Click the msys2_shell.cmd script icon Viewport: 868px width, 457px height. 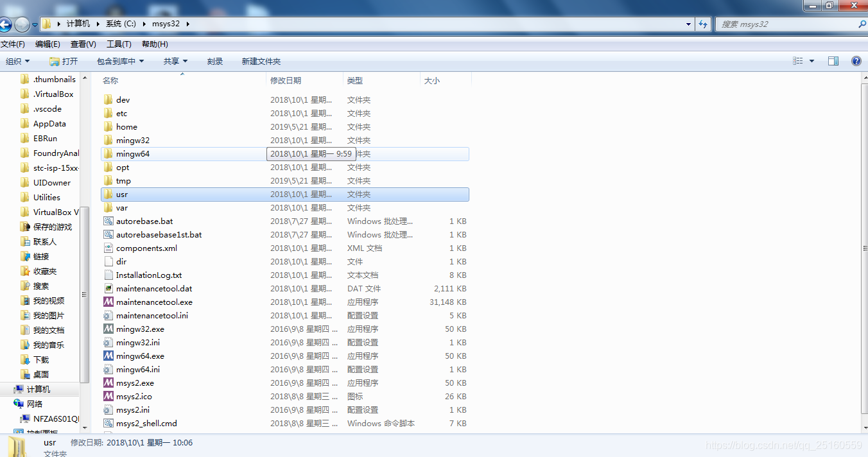[108, 423]
